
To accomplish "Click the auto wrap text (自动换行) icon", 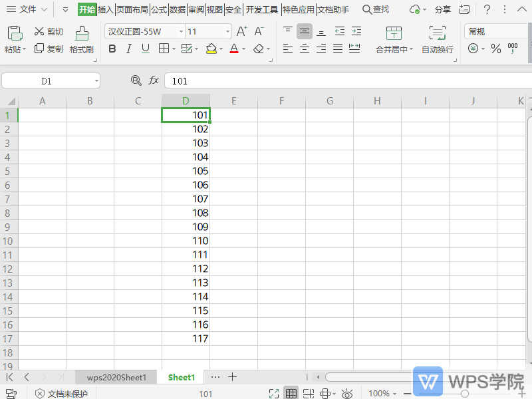I will tap(437, 34).
